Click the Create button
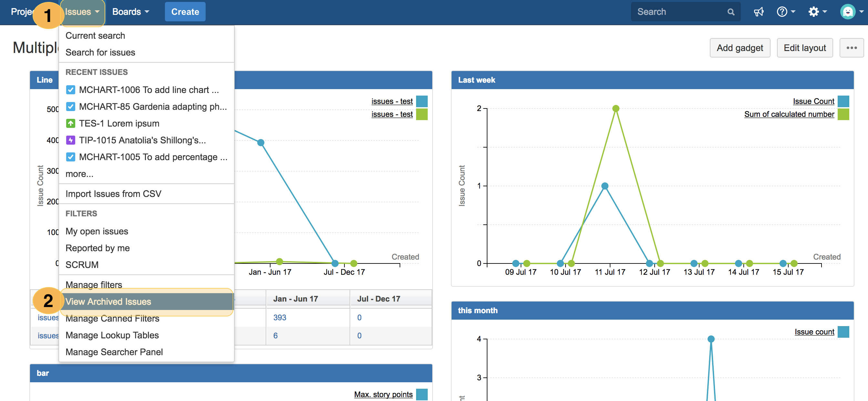This screenshot has height=401, width=868. [x=185, y=12]
